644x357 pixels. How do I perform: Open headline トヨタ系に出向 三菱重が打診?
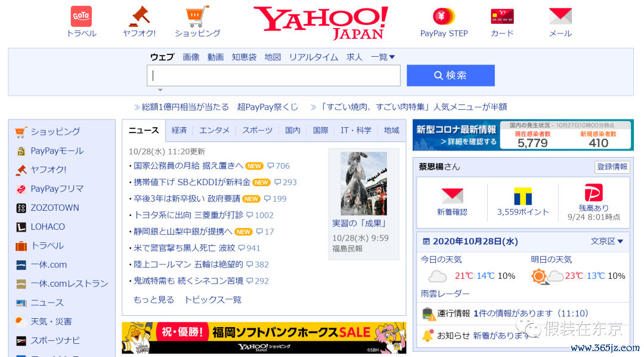188,215
